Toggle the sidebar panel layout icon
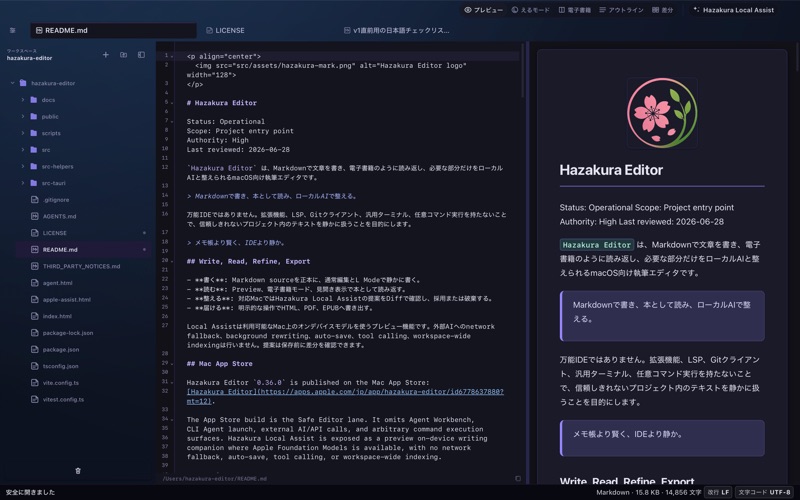 coord(141,55)
